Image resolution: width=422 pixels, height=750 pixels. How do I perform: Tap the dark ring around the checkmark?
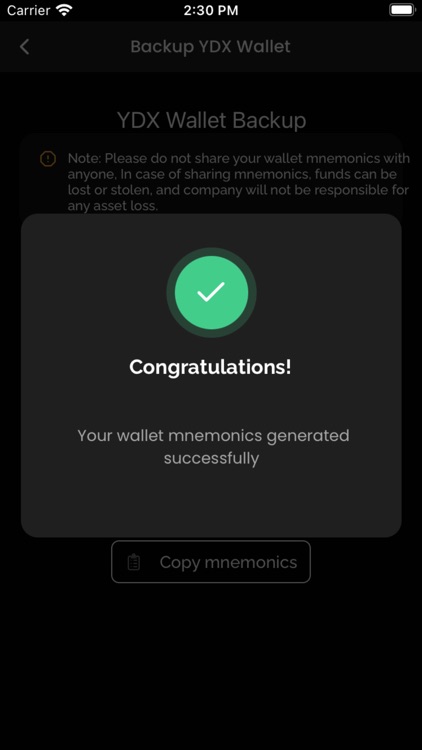coord(211,252)
